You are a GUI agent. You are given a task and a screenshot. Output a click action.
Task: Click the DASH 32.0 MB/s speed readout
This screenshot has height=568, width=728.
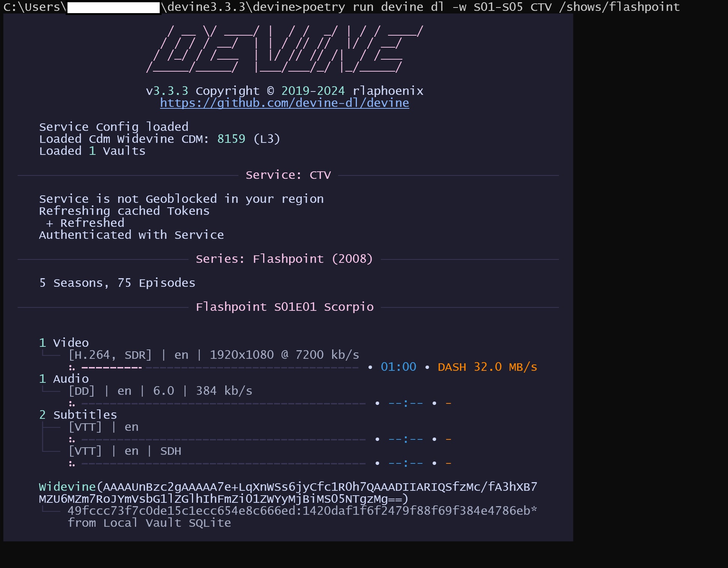coord(487,367)
